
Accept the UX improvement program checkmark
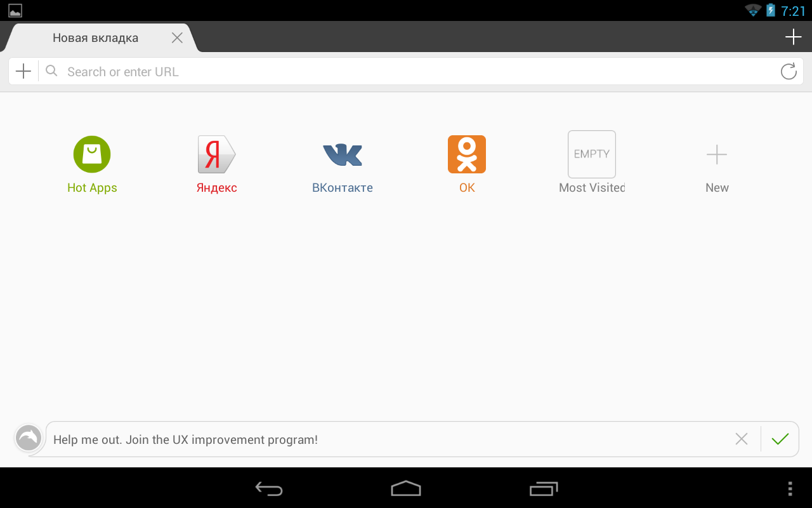pos(780,439)
